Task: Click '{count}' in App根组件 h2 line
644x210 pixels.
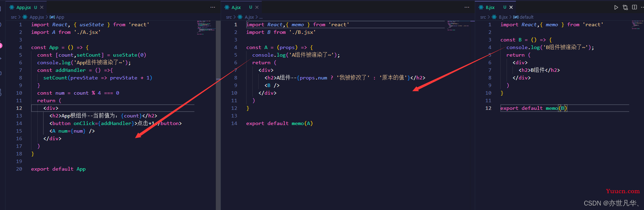Action: 132,116
